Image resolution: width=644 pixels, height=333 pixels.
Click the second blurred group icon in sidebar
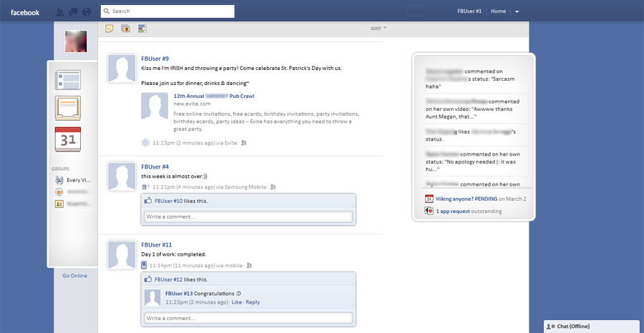click(59, 204)
